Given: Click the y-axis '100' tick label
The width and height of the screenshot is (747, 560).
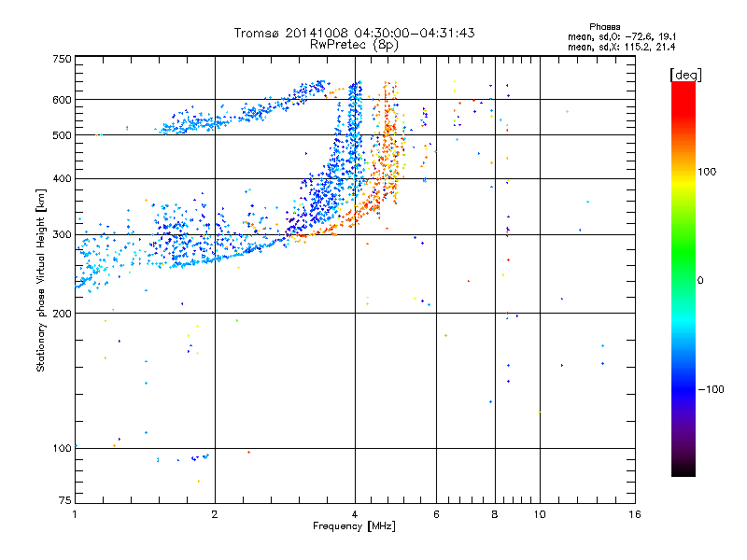Looking at the screenshot, I should 62,449.
